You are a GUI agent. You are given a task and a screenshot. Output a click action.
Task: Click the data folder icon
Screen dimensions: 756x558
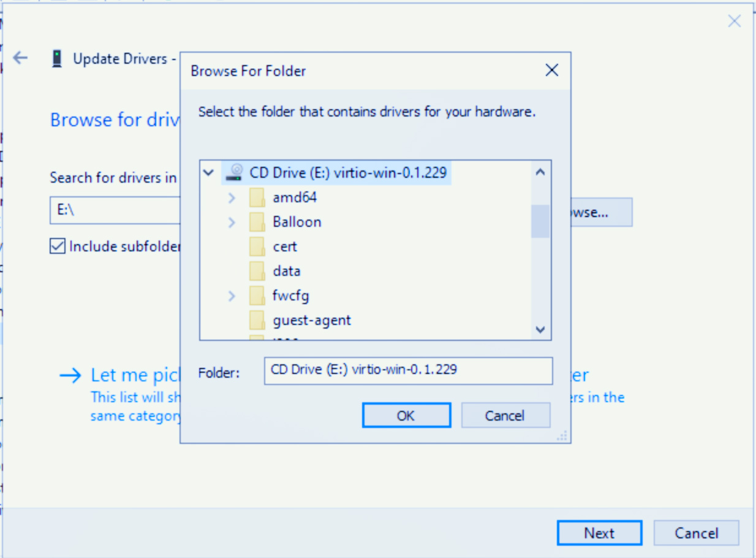[257, 271]
